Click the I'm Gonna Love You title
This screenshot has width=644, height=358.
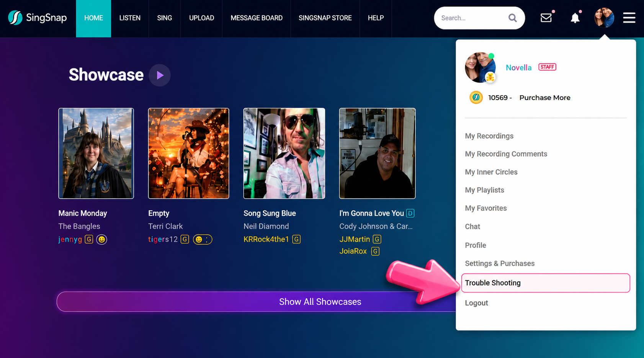pyautogui.click(x=371, y=213)
